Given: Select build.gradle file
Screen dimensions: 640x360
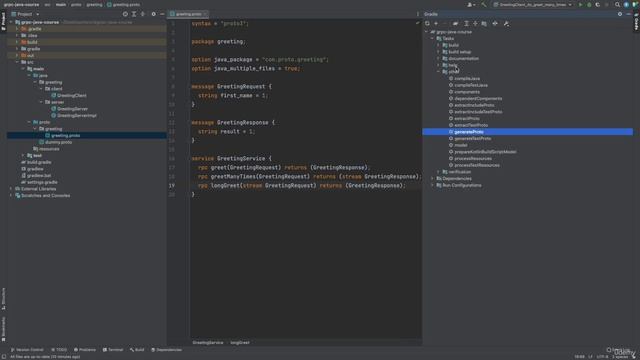Looking at the screenshot, I should point(39,162).
